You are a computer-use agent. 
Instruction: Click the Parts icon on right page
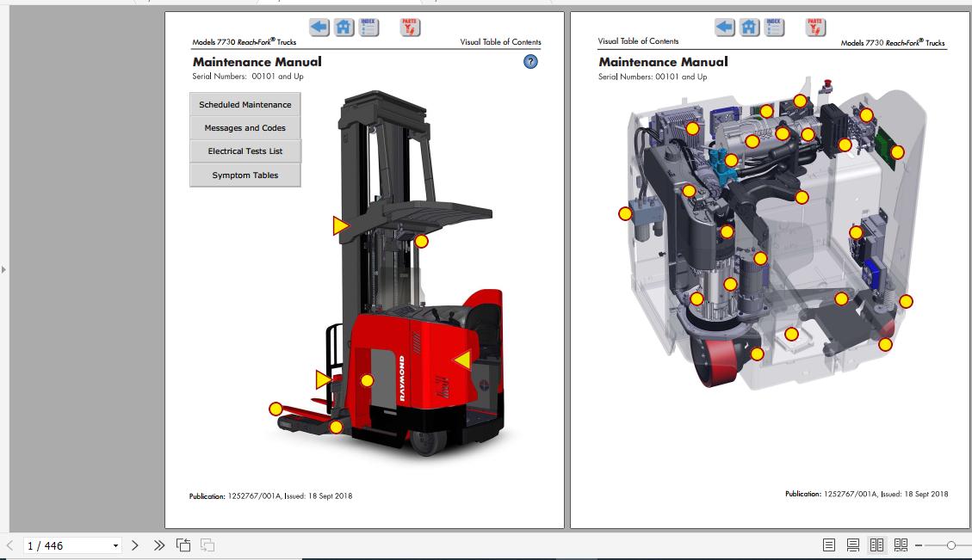(815, 28)
